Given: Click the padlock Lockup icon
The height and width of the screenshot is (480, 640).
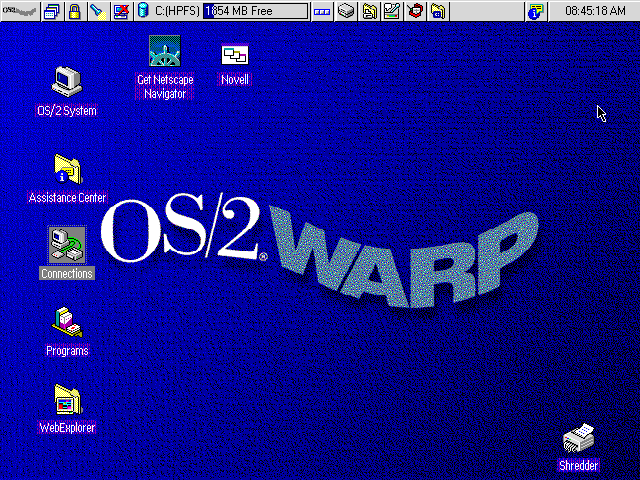Looking at the screenshot, I should [75, 11].
